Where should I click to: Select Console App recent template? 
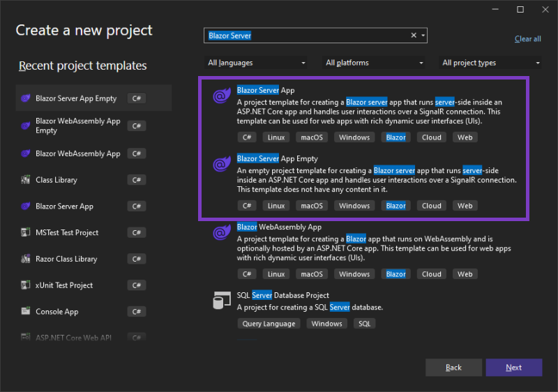[93, 311]
